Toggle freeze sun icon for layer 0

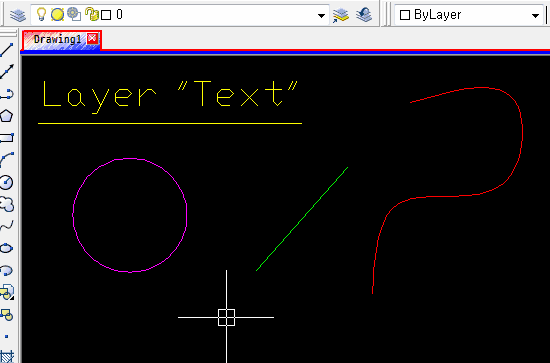point(58,14)
